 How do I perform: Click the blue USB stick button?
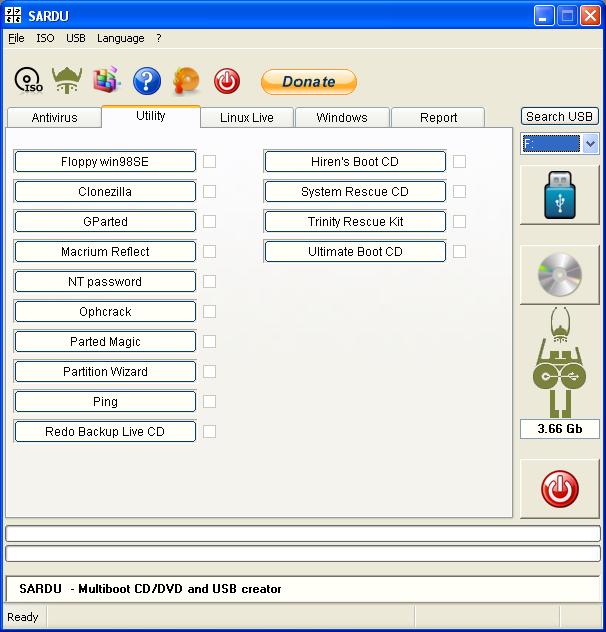pos(560,195)
